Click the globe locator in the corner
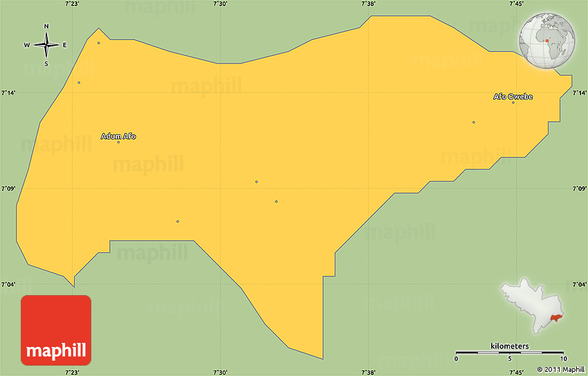Viewport: 588px width, 376px height. click(x=545, y=42)
